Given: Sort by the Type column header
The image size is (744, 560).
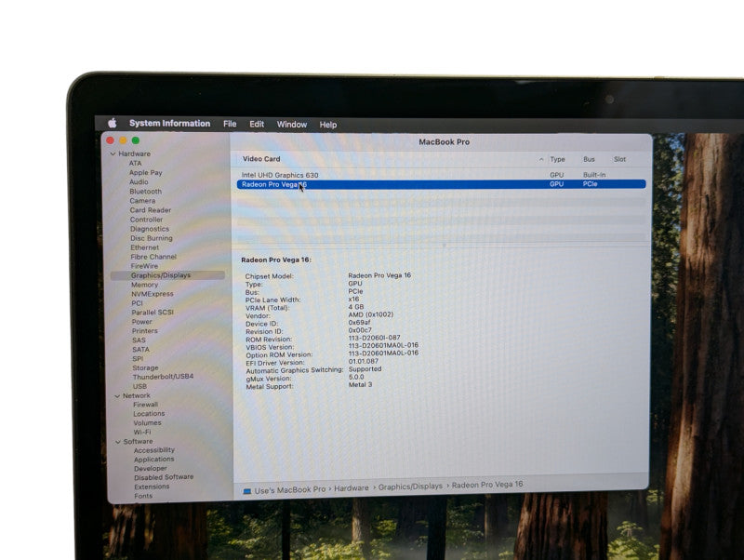Looking at the screenshot, I should [557, 159].
